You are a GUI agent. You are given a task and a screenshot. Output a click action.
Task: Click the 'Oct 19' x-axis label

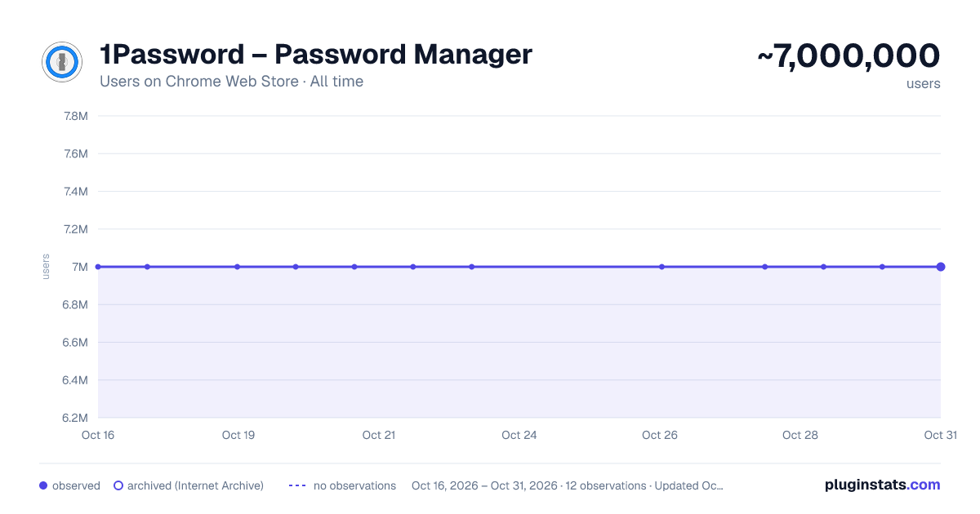click(238, 435)
